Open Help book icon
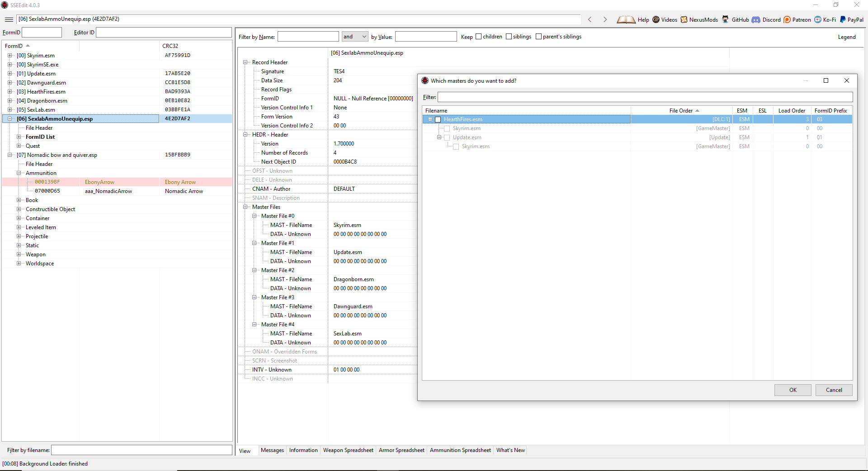 [x=626, y=19]
